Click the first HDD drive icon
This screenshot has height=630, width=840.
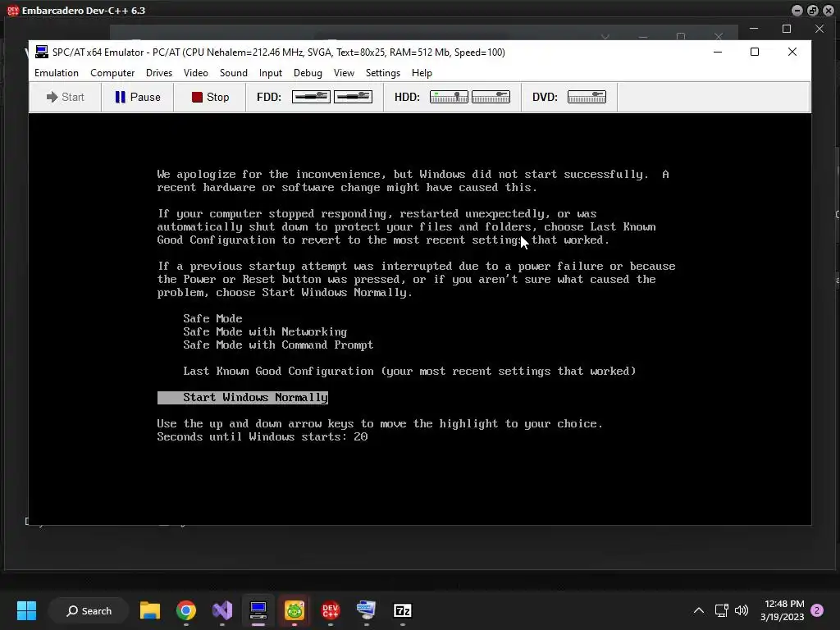(449, 97)
